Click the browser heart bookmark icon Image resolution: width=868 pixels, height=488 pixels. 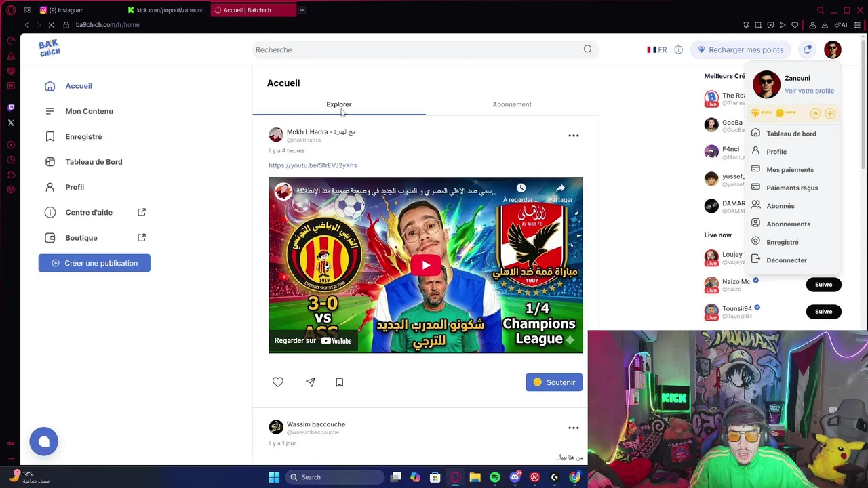[795, 25]
